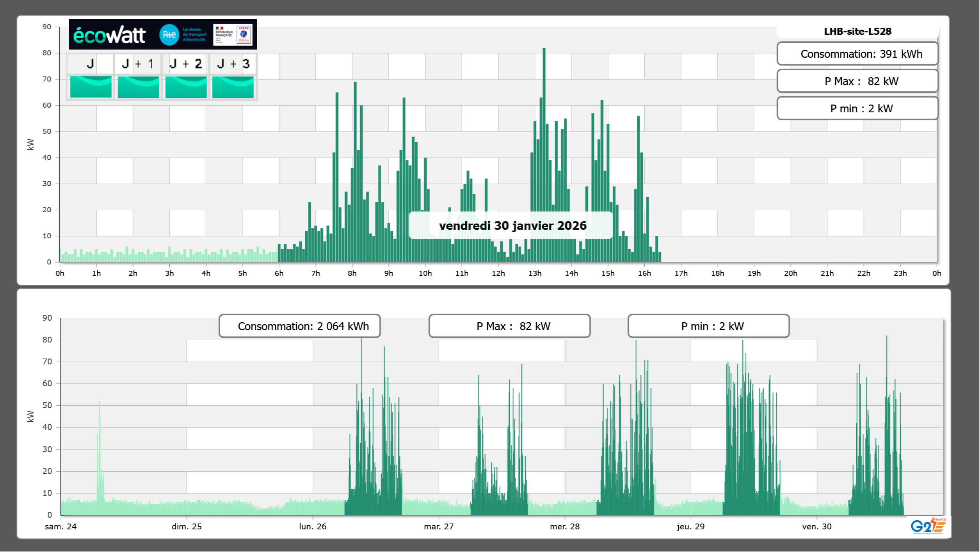Click the upper P Max : 82 kW box
This screenshot has height=552, width=980.
tap(857, 81)
